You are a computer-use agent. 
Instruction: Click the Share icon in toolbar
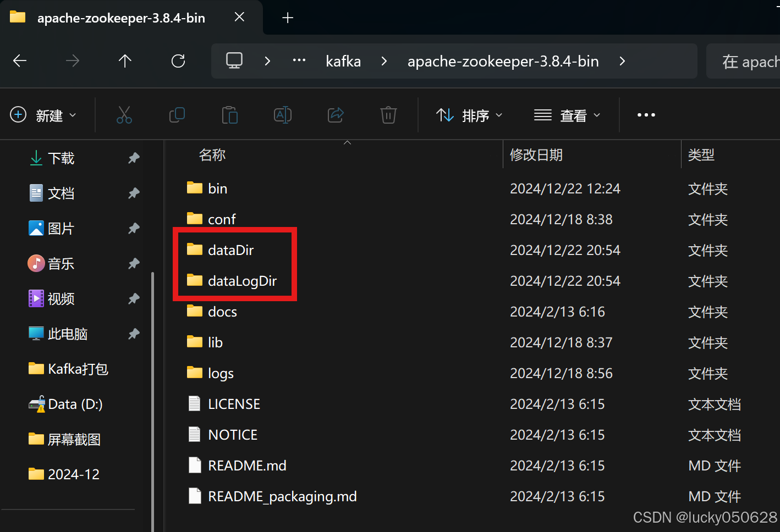(x=336, y=115)
